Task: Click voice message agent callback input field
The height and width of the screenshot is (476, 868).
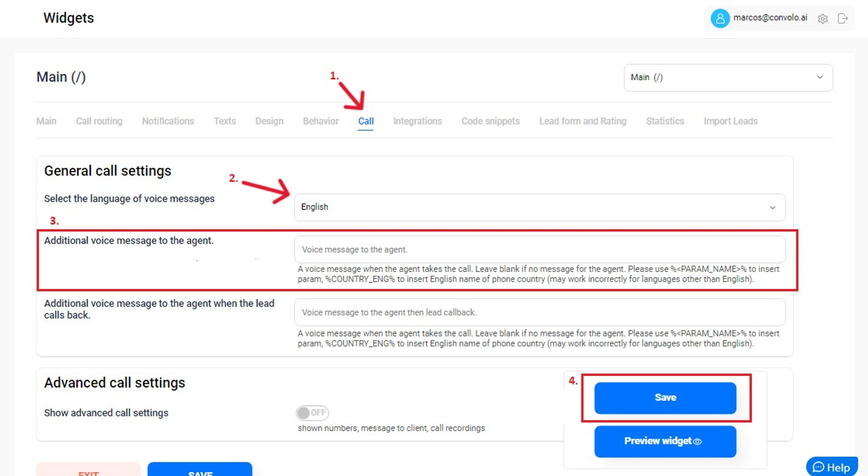Action: (x=539, y=312)
